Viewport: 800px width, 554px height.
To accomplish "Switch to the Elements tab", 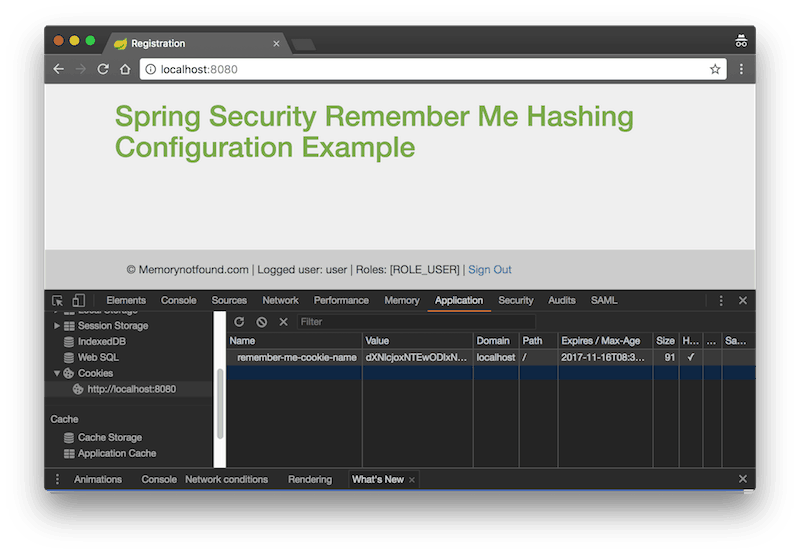I will 126,300.
